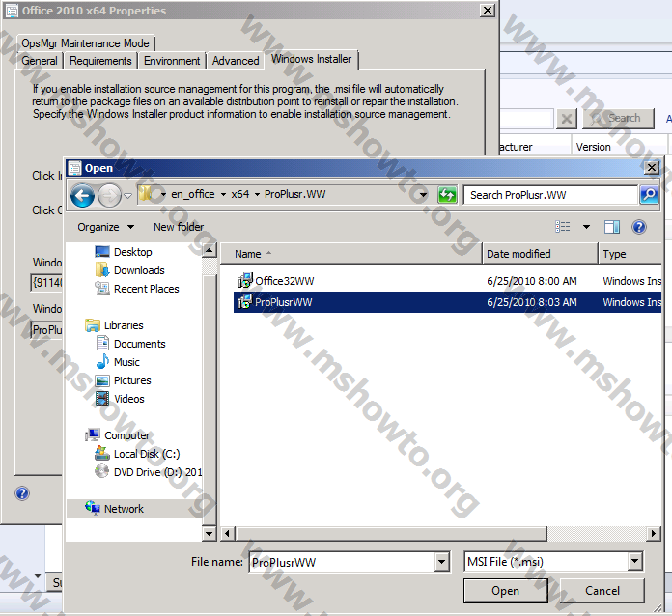Click the horizontal scrollbar thumb in file list
The image size is (672, 616).
391,534
